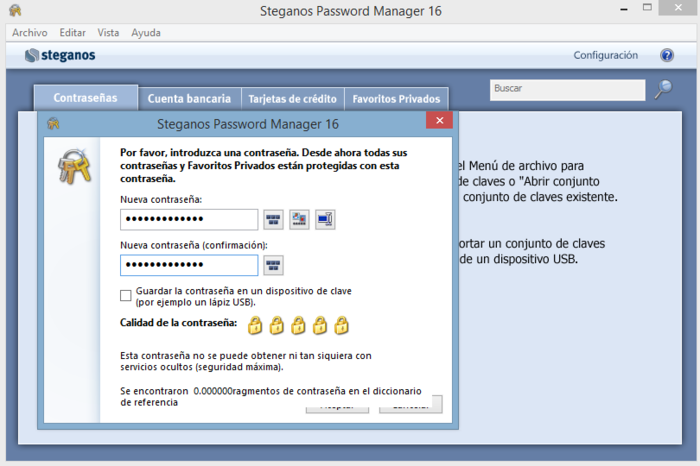Image resolution: width=700 pixels, height=466 pixels.
Task: Click the Nueva contraseña confirmación field
Action: 189,265
